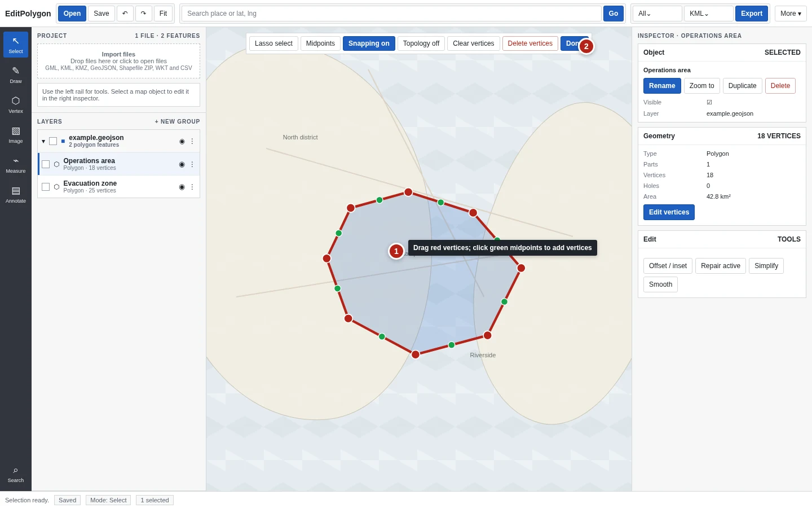Screen dimensions: 812x508
Task: Collapse the example.geojson group
Action: click(43, 141)
